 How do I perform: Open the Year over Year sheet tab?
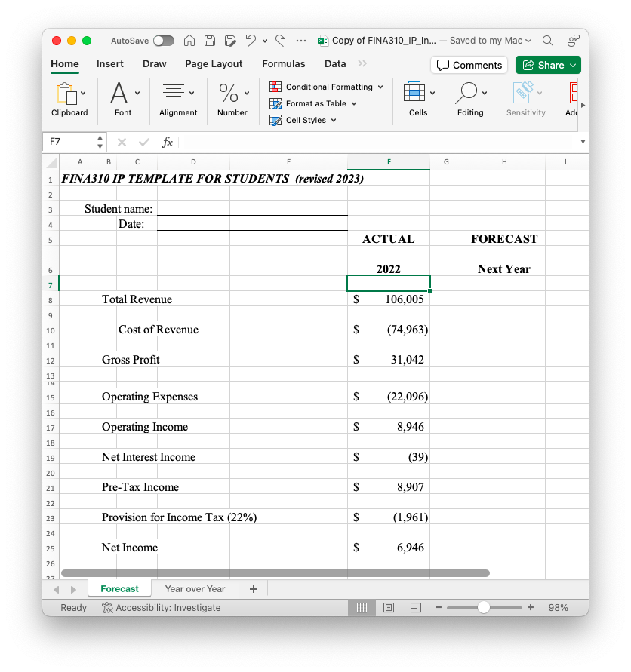[195, 588]
